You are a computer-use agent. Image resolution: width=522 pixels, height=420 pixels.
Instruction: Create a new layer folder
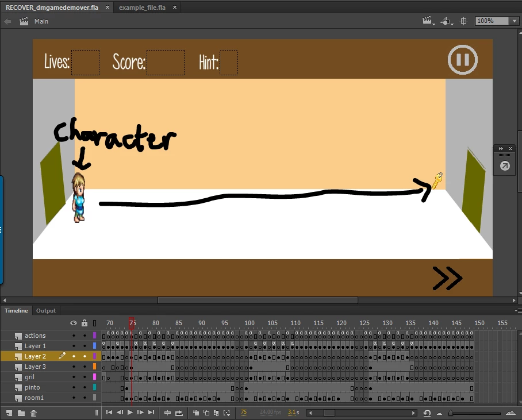point(21,413)
